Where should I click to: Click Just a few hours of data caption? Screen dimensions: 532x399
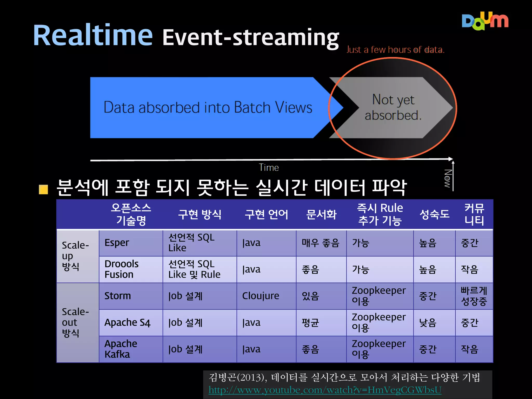395,50
